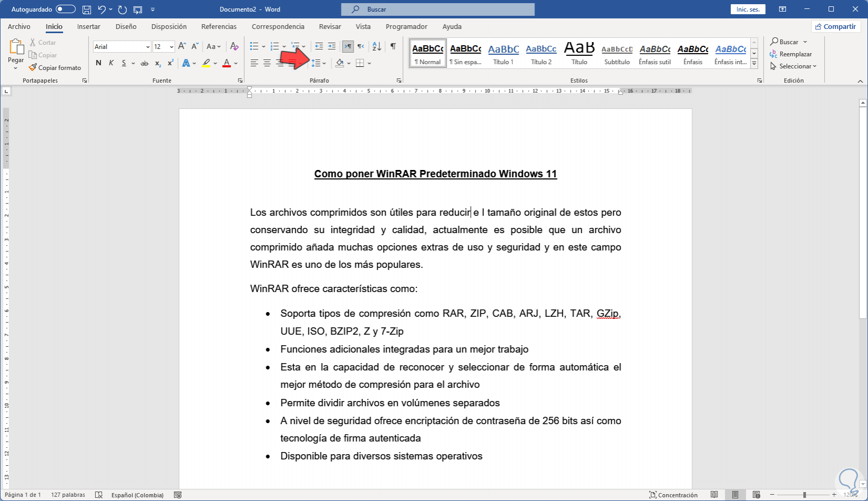Toggle subscript formatting
The width and height of the screenshot is (868, 501).
[x=158, y=63]
